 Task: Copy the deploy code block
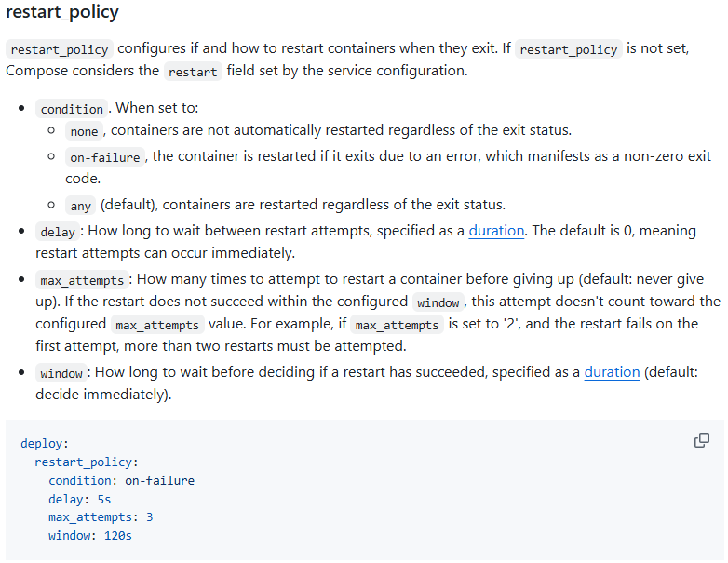701,440
